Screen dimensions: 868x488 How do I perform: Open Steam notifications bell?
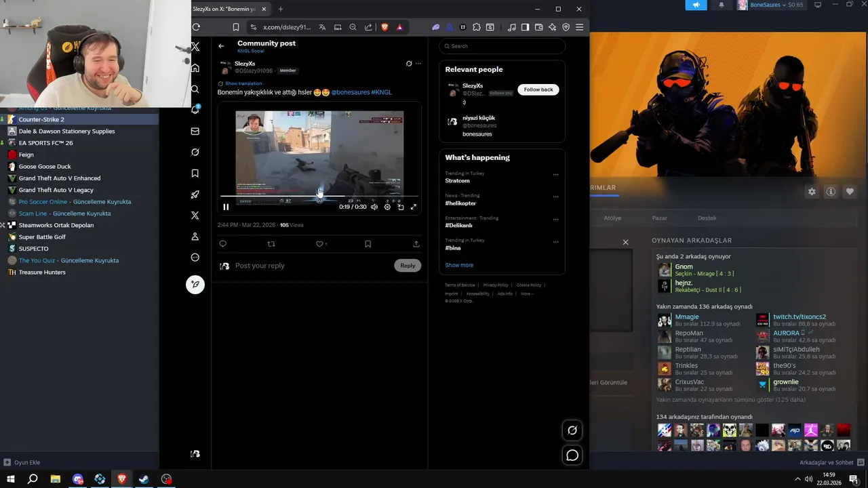coord(721,5)
